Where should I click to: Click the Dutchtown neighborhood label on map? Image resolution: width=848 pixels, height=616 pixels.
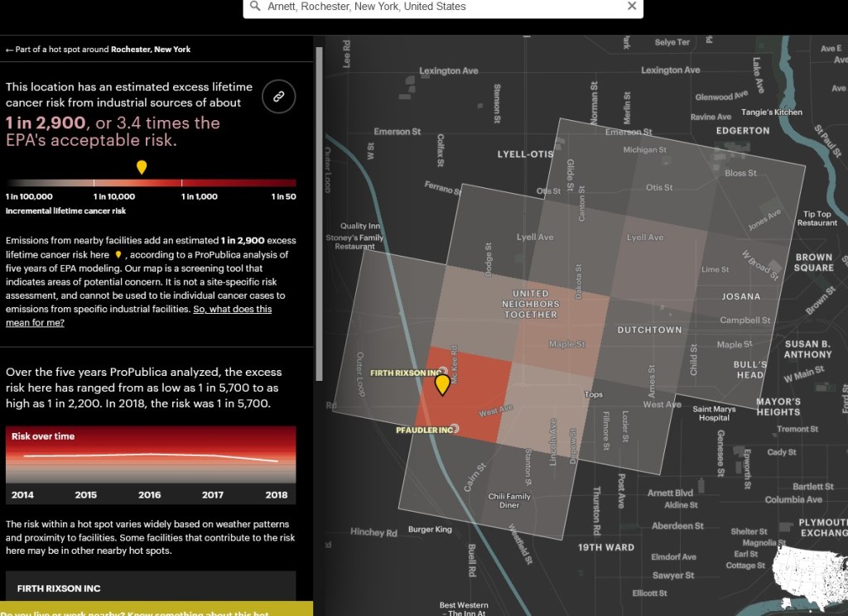[x=649, y=330]
